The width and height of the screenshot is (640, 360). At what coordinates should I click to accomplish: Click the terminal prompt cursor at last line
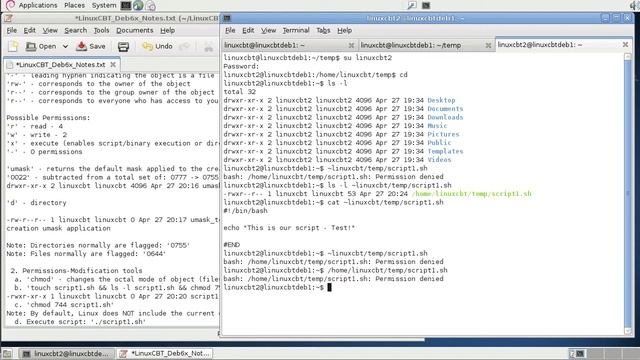coord(329,287)
